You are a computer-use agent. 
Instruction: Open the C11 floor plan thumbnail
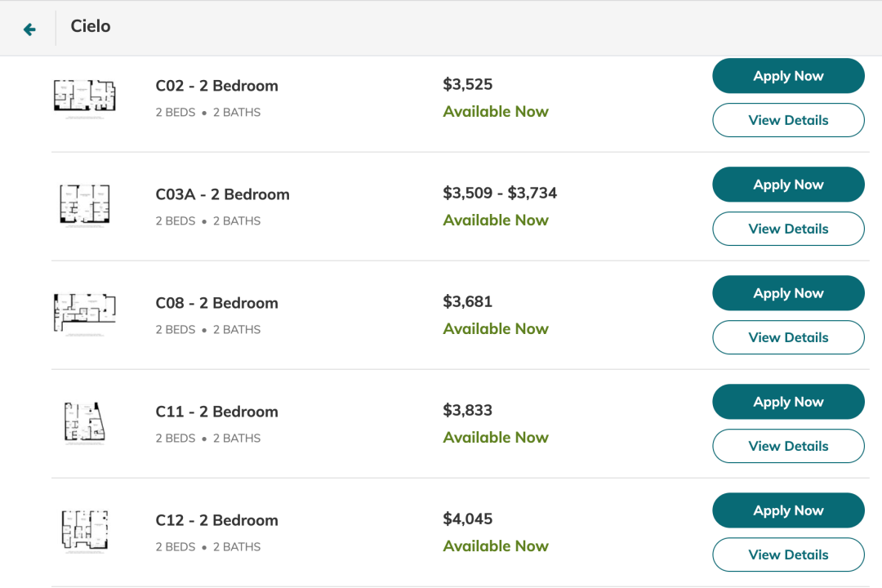84,423
